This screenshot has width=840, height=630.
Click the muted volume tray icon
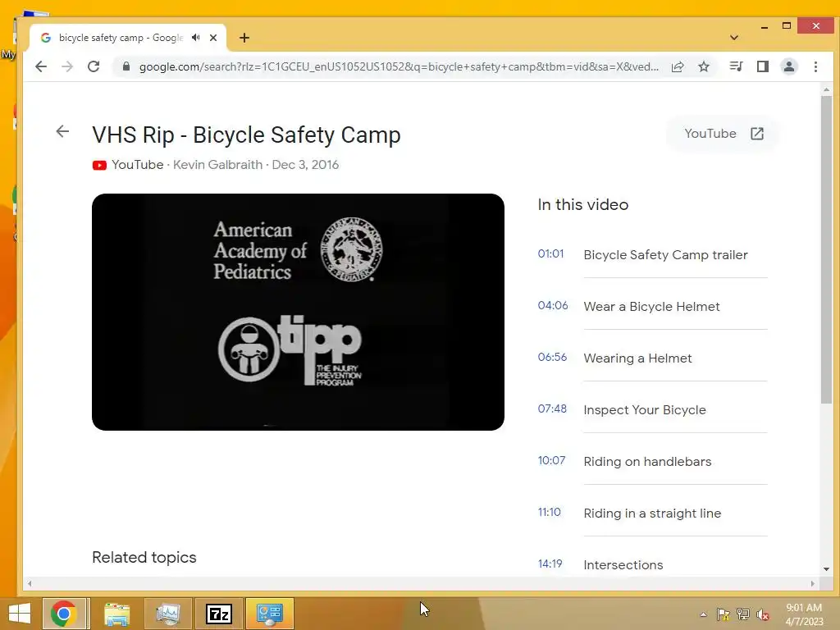click(763, 614)
